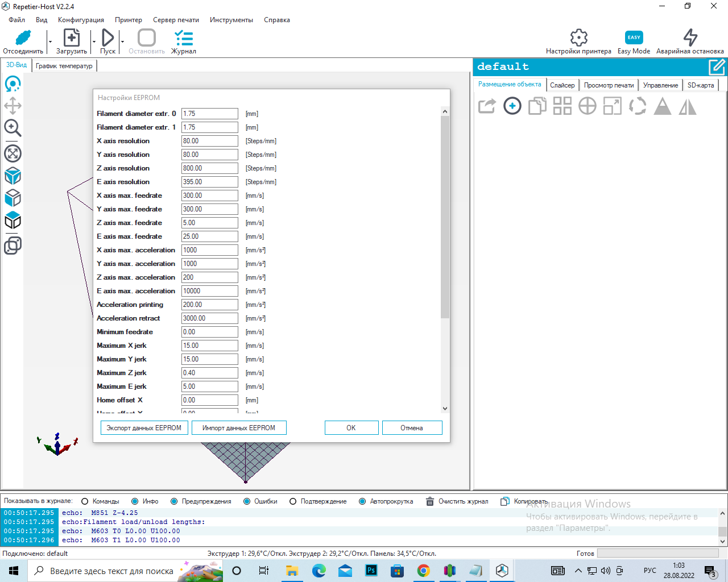Open printer settings gear icon
728x582 pixels.
[x=578, y=38]
